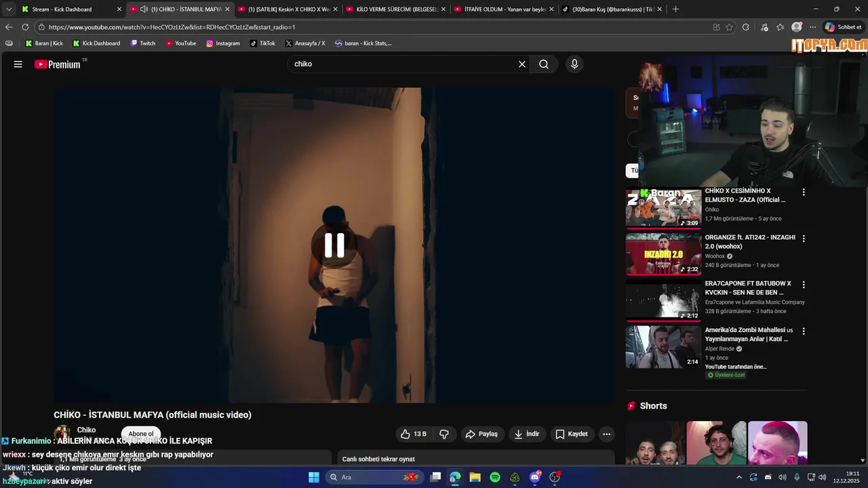Viewport: 868px width, 488px height.
Task: Close the İTFAİYE OLDUM tab
Action: click(551, 9)
